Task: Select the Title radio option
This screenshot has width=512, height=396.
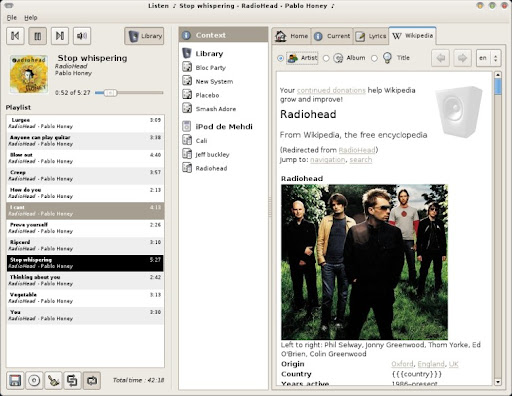Action: click(374, 58)
